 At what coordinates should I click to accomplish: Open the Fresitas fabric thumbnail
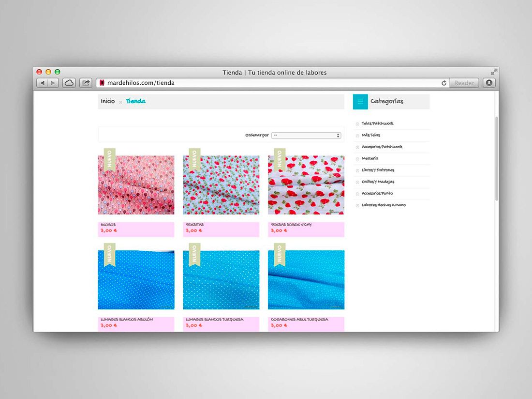point(221,185)
